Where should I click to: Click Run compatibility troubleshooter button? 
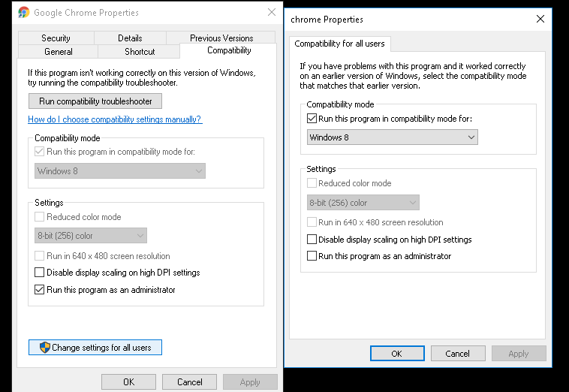(95, 101)
